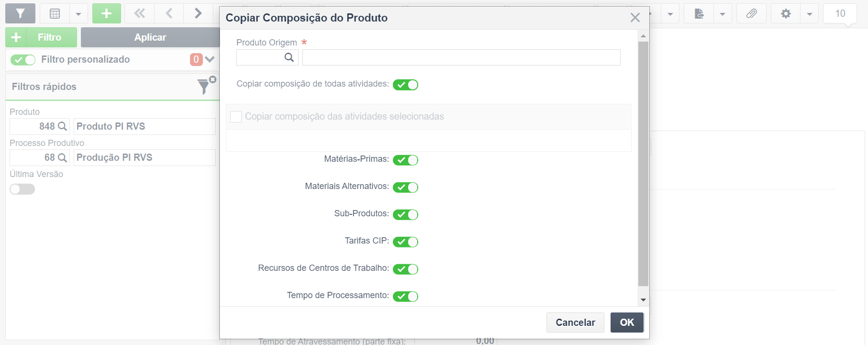868x345 pixels.
Task: Open dropdown arrow next to gear settings
Action: point(809,13)
